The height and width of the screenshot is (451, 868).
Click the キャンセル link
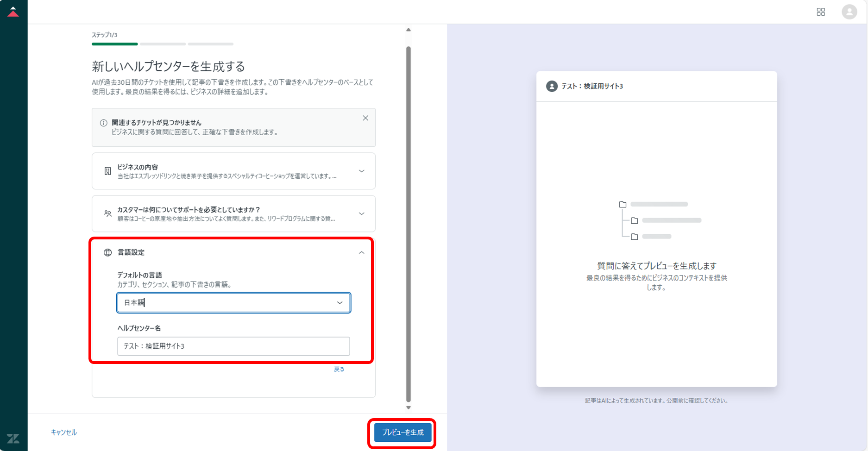64,432
